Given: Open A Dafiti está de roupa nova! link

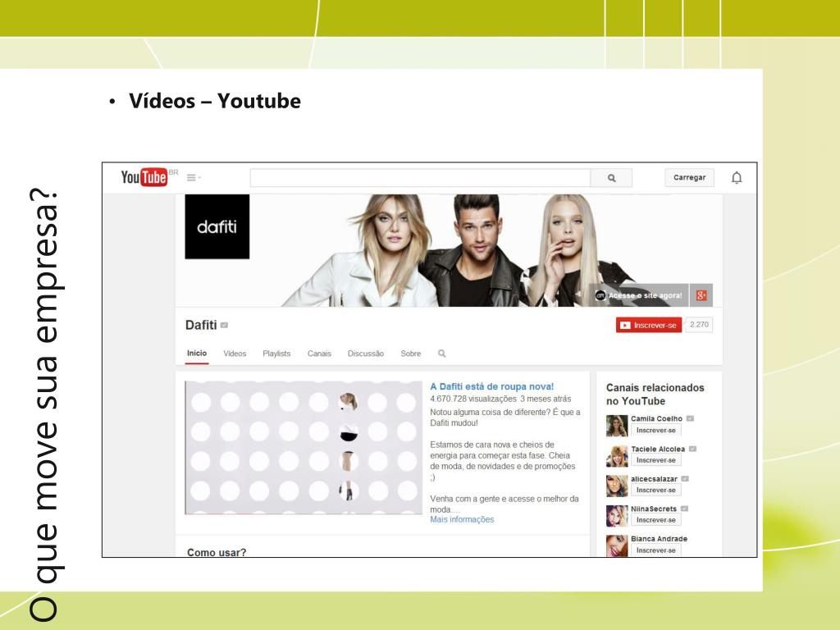Looking at the screenshot, I should 492,386.
